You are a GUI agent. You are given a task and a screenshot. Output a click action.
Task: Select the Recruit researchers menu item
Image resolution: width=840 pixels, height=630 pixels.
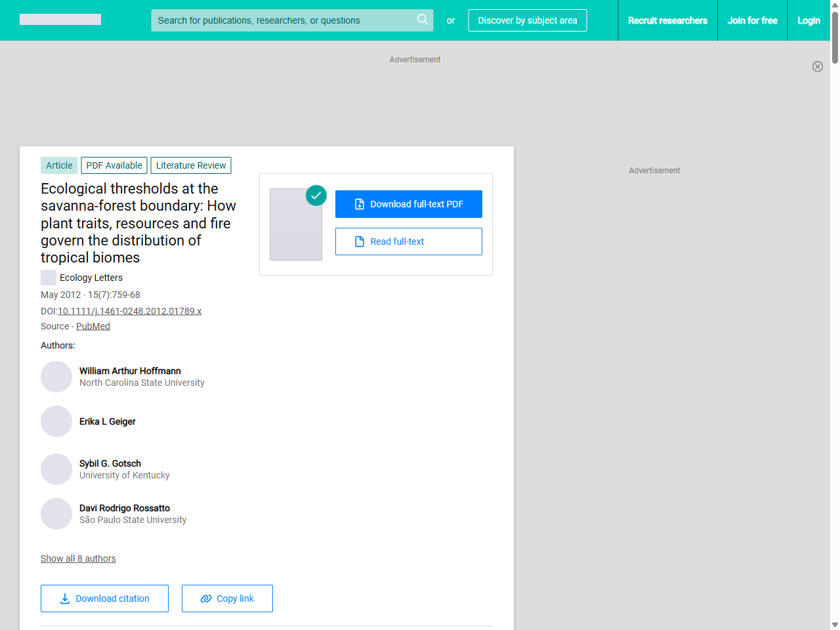[667, 20]
